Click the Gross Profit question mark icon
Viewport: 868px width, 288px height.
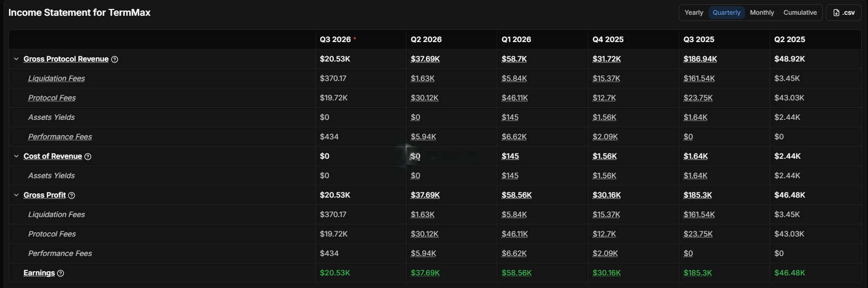[72, 196]
